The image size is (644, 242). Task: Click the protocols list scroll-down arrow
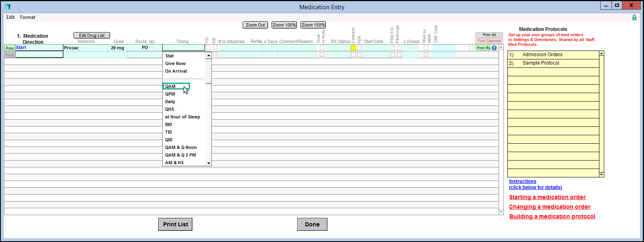pos(601,175)
